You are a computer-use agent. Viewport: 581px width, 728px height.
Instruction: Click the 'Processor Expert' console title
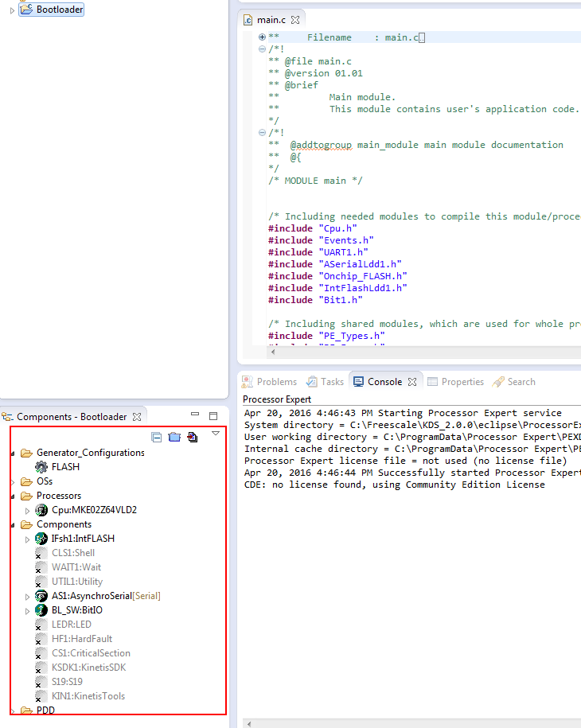tap(277, 399)
